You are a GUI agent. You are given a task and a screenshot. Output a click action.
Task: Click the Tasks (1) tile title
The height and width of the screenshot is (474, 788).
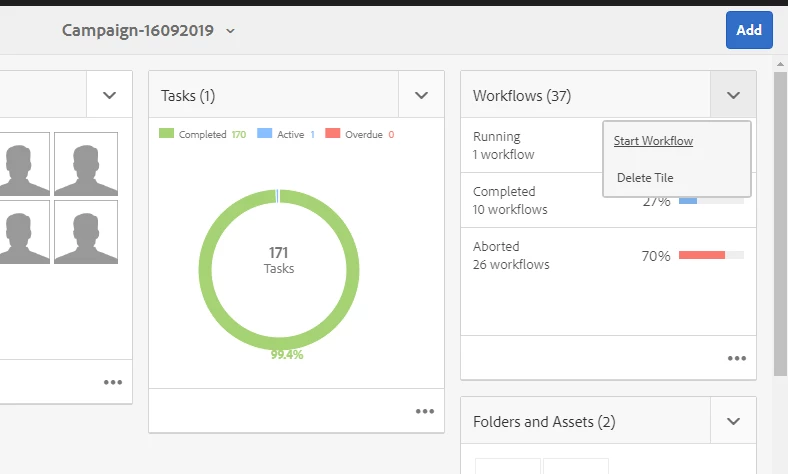pyautogui.click(x=188, y=96)
